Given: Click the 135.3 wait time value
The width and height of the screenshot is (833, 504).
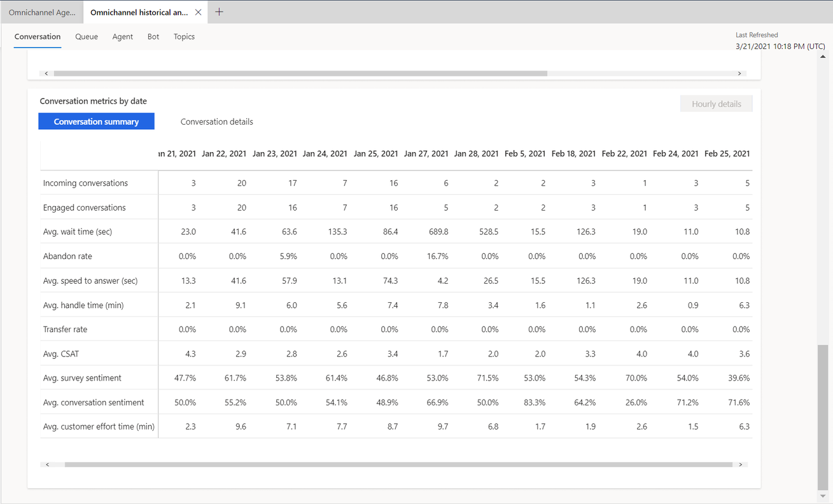Looking at the screenshot, I should (x=337, y=232).
